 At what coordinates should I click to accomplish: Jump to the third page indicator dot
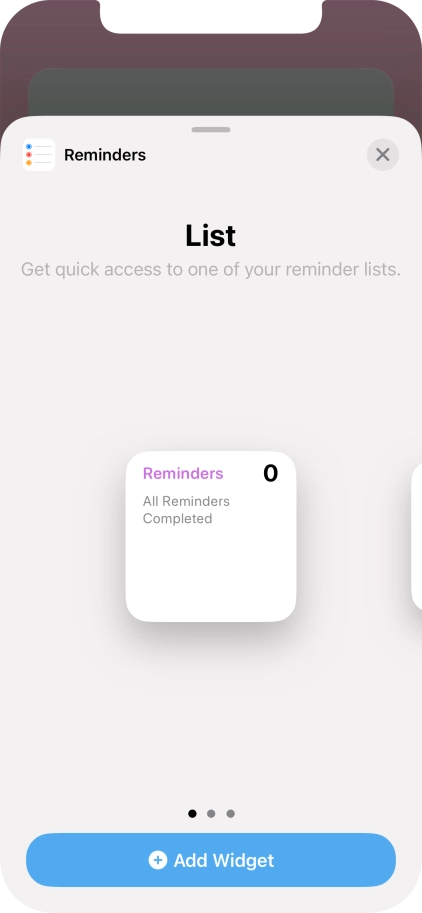click(x=230, y=813)
